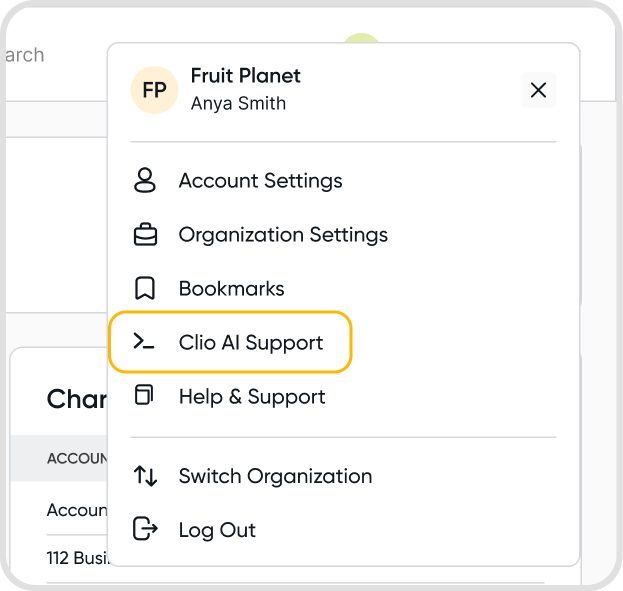623x591 pixels.
Task: Click the Bookmarks ribbon icon
Action: [145, 289]
